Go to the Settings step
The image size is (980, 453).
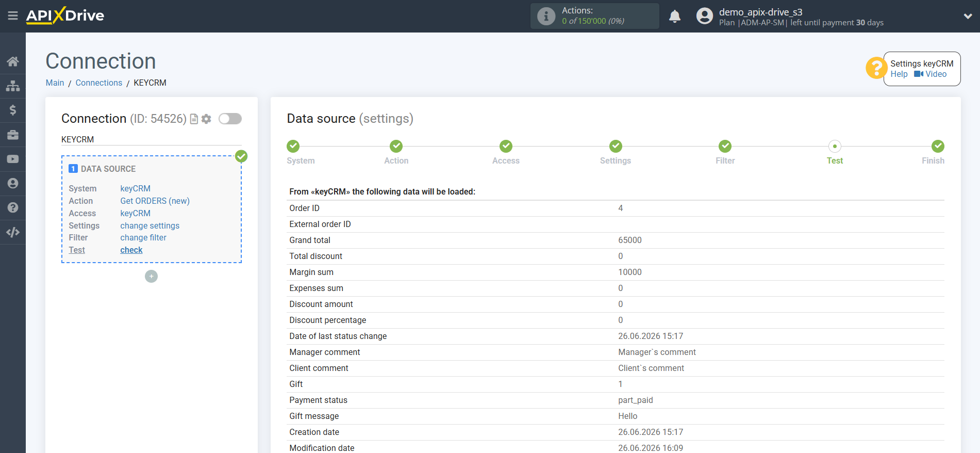616,146
